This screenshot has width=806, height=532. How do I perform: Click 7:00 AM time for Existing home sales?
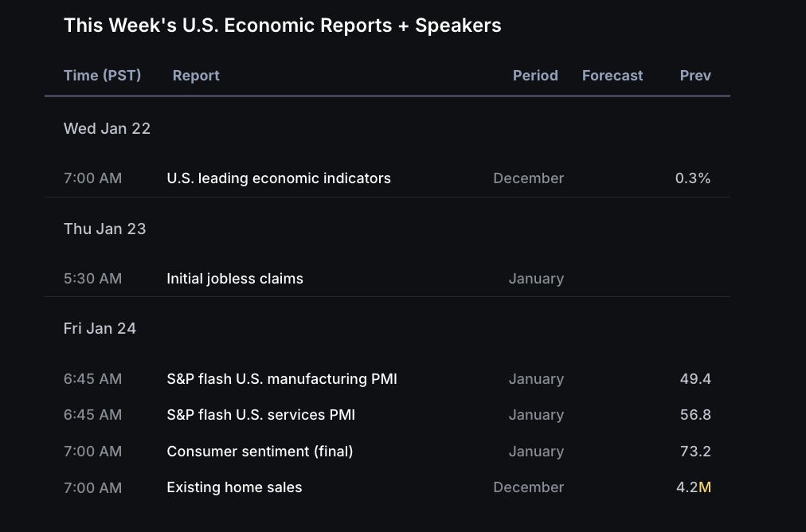click(x=92, y=487)
